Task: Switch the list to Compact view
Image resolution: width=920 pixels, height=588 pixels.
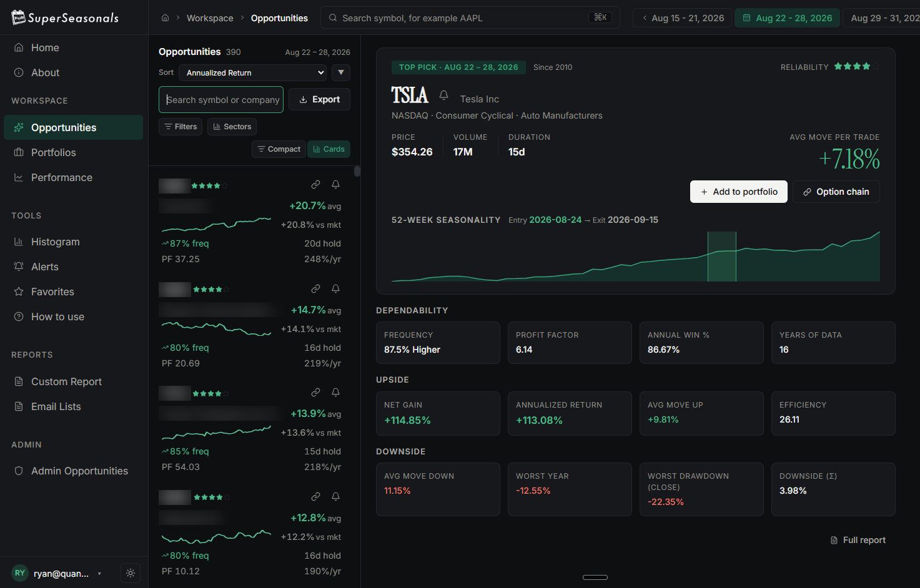Action: click(x=279, y=149)
